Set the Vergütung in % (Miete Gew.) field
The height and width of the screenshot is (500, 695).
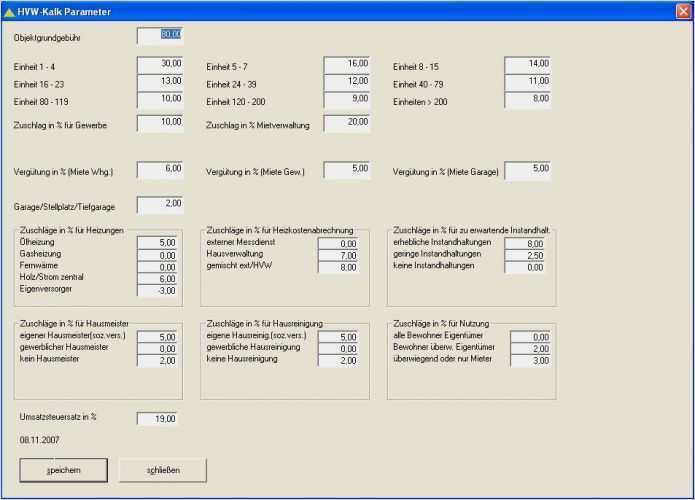(x=347, y=170)
